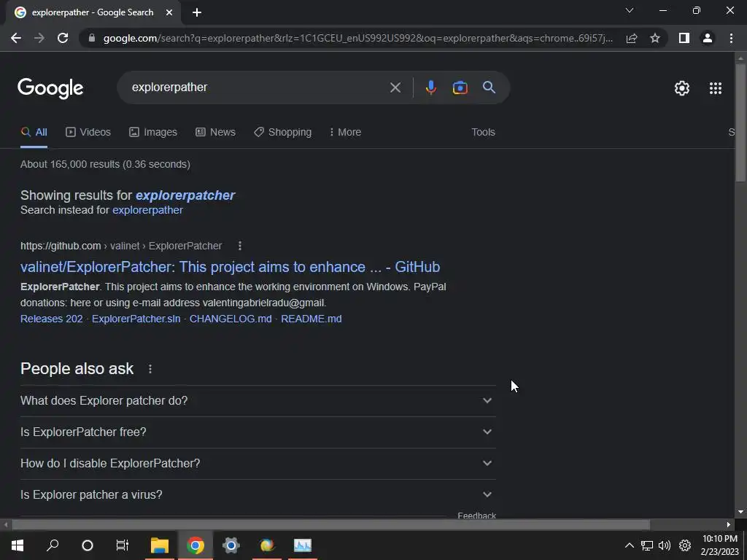Open the README.md sitelink
The width and height of the screenshot is (747, 560).
pyautogui.click(x=311, y=319)
